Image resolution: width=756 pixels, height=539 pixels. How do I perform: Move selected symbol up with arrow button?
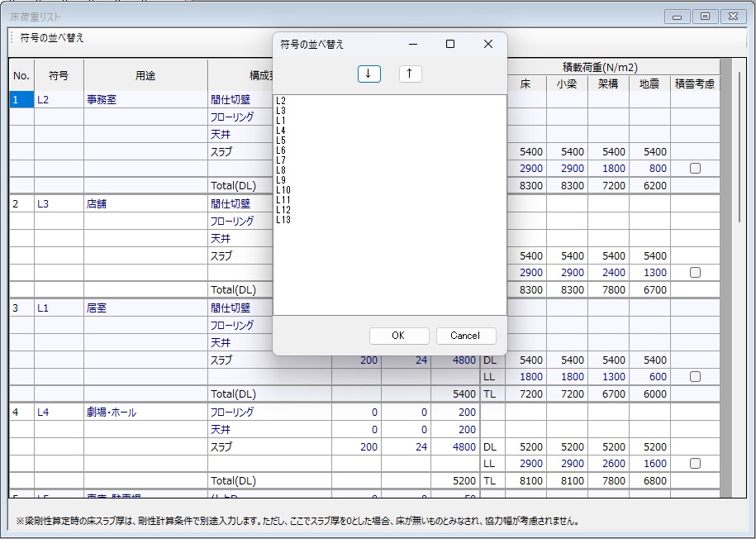pos(411,74)
